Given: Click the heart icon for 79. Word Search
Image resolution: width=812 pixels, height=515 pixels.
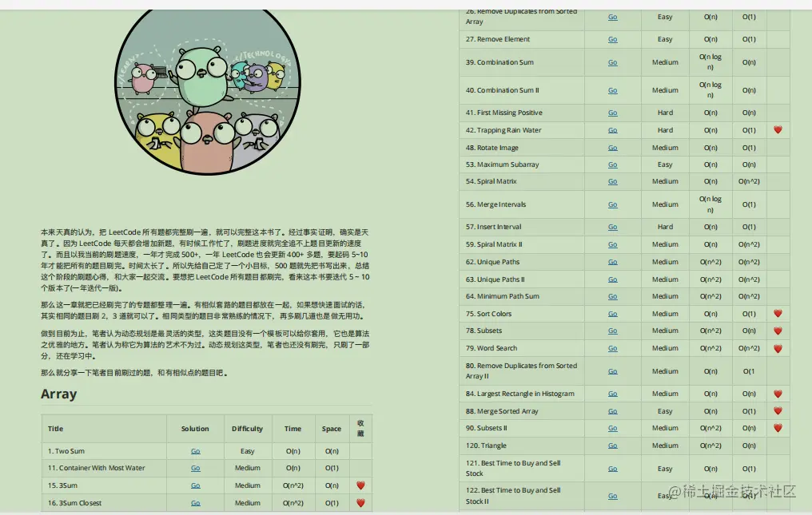Looking at the screenshot, I should pyautogui.click(x=778, y=348).
